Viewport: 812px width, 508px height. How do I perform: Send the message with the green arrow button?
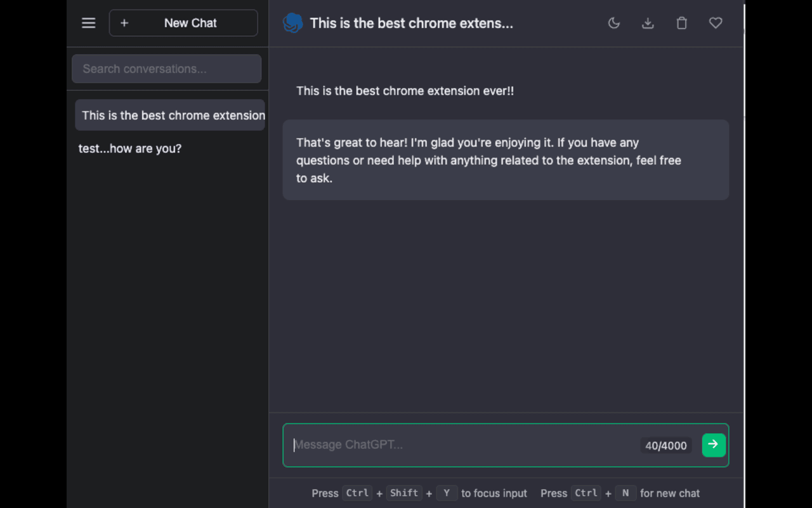point(714,444)
